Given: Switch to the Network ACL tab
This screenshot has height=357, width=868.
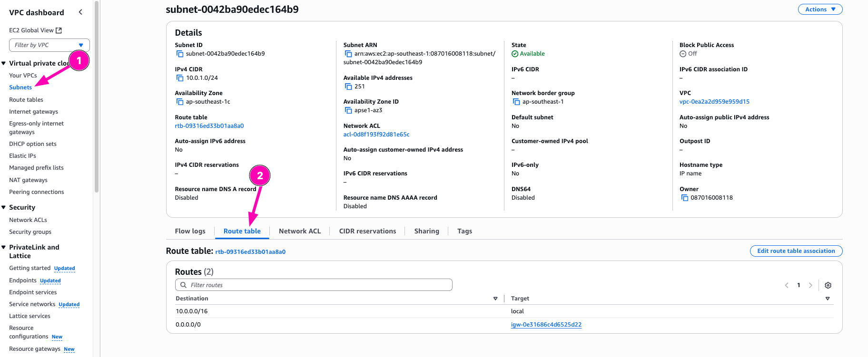Looking at the screenshot, I should [x=300, y=231].
